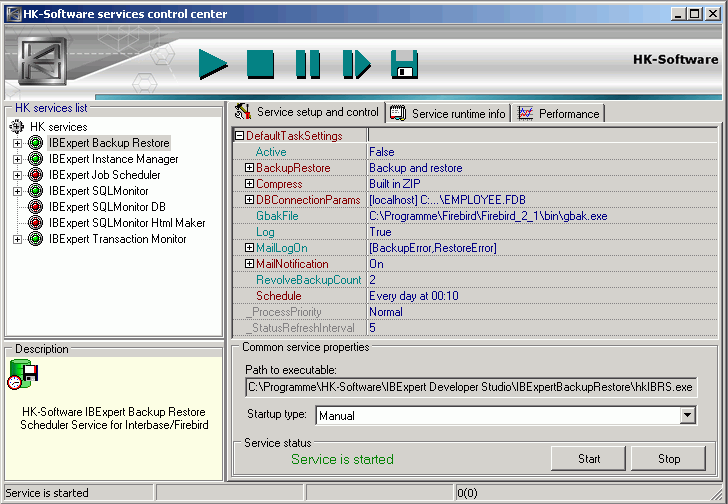Viewport: 728px width, 504px height.
Task: Expand the IBExpert Job Scheduler tree node
Action: coord(17,175)
